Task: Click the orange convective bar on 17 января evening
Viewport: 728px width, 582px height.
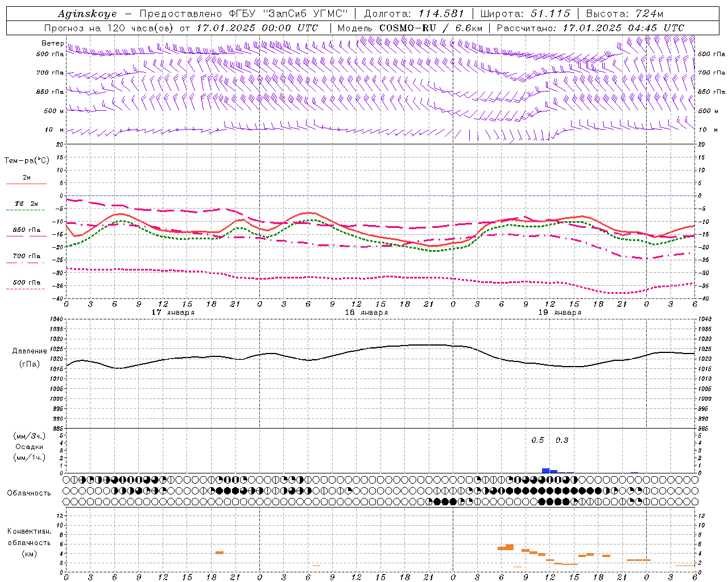Action: (220, 552)
